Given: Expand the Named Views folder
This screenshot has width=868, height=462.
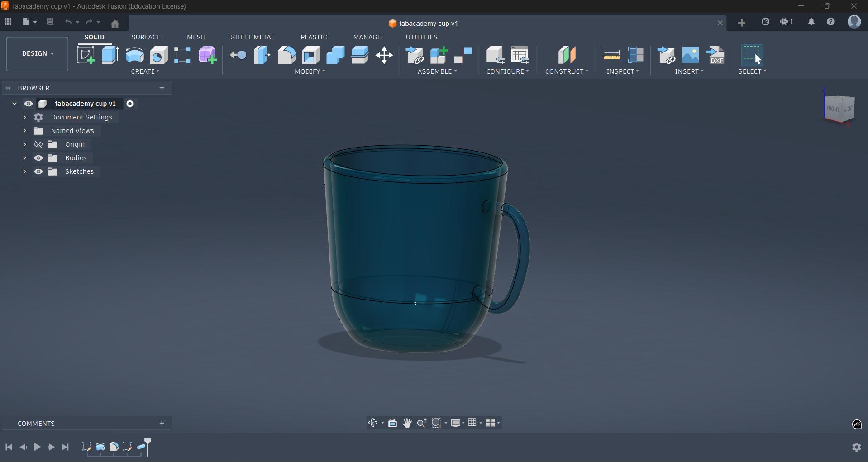Looking at the screenshot, I should tap(25, 131).
